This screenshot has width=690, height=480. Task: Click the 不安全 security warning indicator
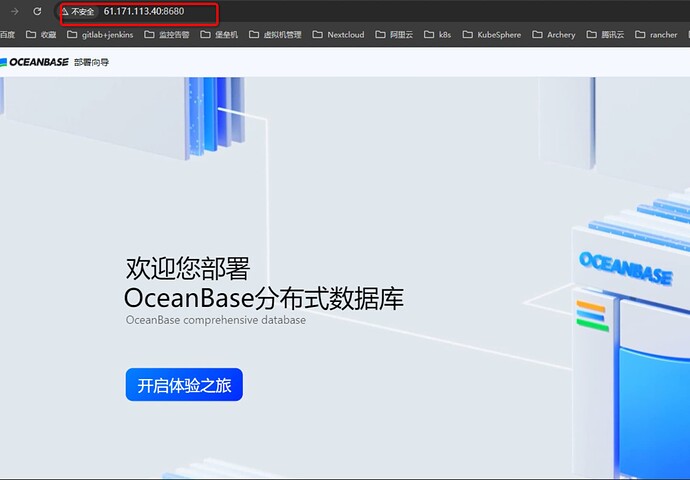tap(77, 11)
